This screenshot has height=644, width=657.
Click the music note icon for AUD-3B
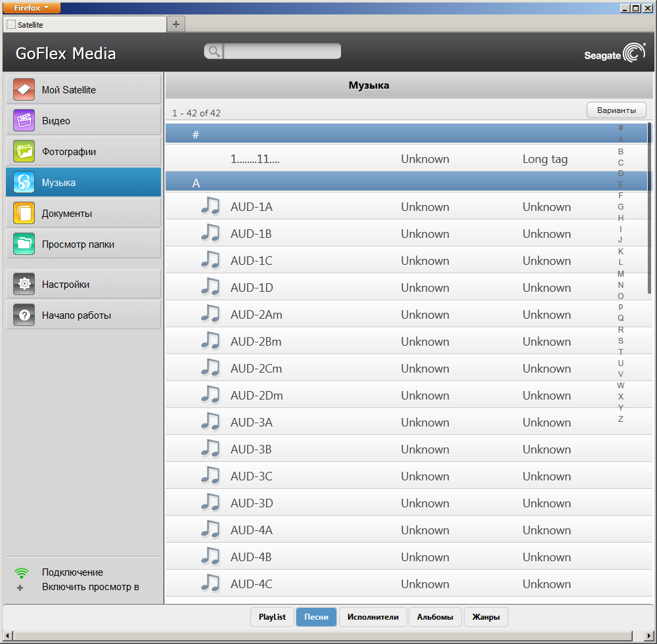point(210,448)
